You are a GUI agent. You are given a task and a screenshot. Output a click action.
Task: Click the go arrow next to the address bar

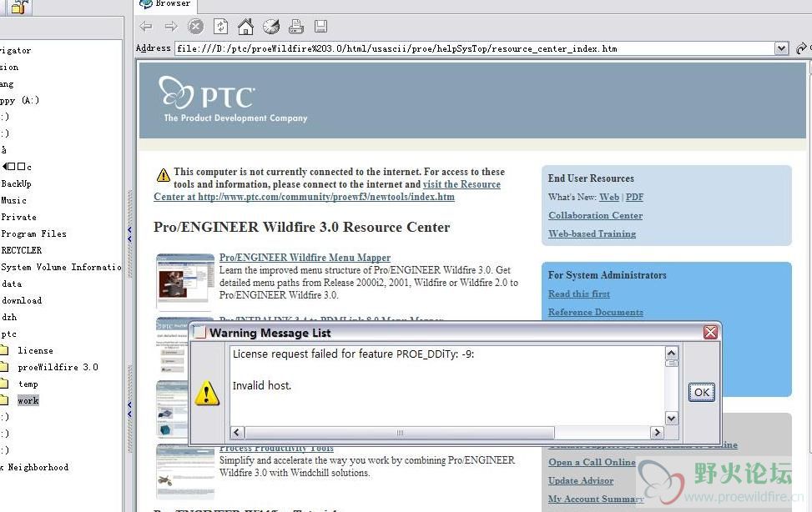click(x=801, y=48)
